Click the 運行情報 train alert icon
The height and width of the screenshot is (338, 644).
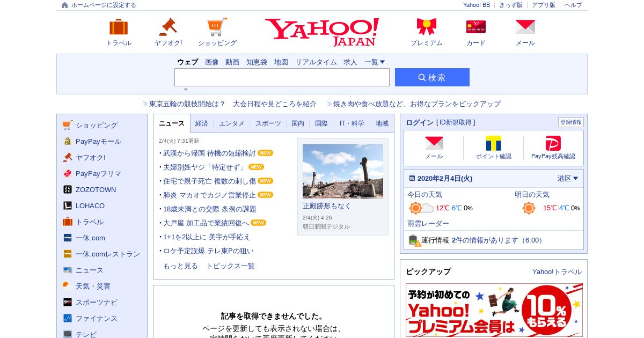tap(414, 240)
